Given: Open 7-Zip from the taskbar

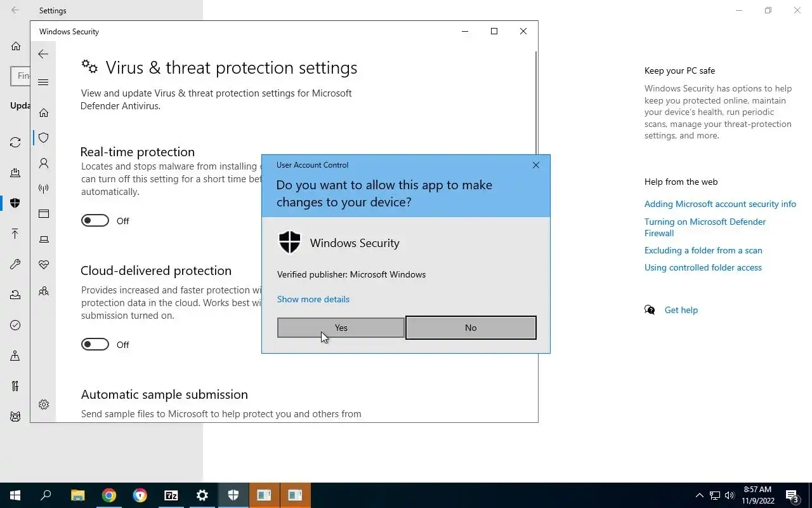Looking at the screenshot, I should coord(171,495).
